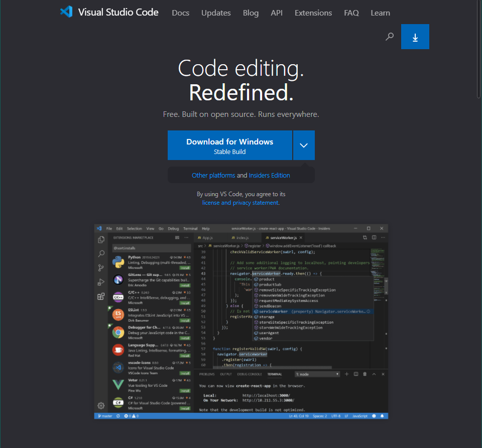
Task: Click the File menu in the screenshot
Action: (109, 228)
